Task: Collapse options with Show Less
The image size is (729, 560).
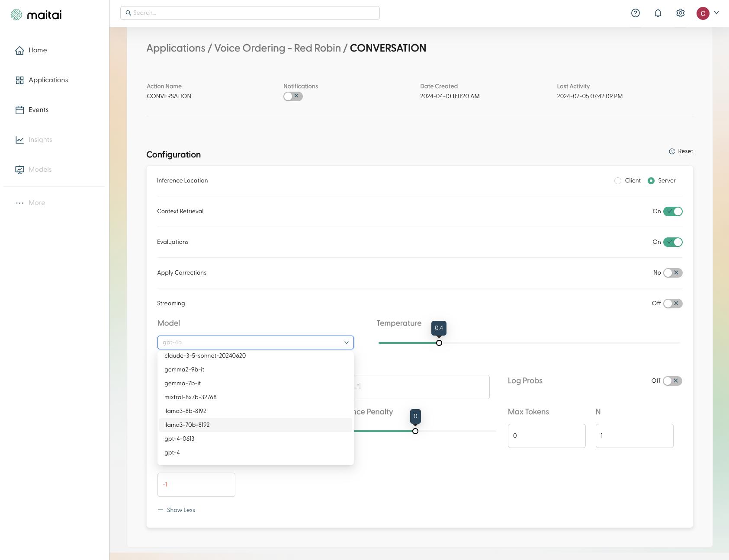Action: click(176, 510)
